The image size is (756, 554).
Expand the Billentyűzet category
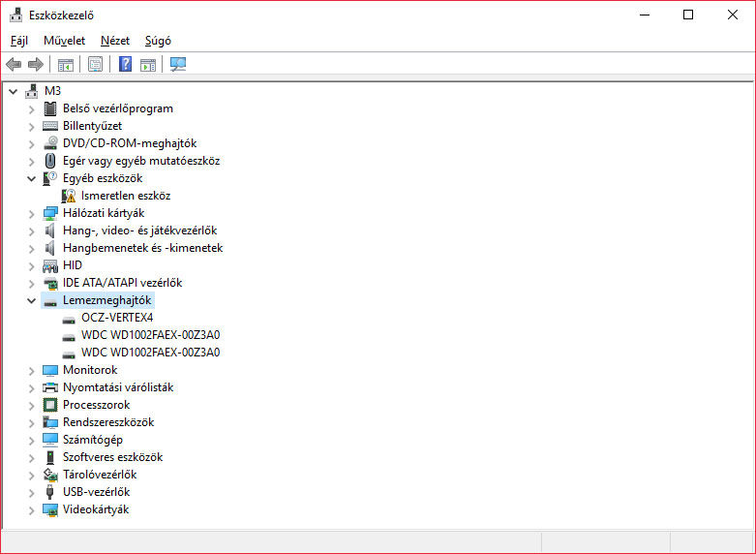point(31,127)
